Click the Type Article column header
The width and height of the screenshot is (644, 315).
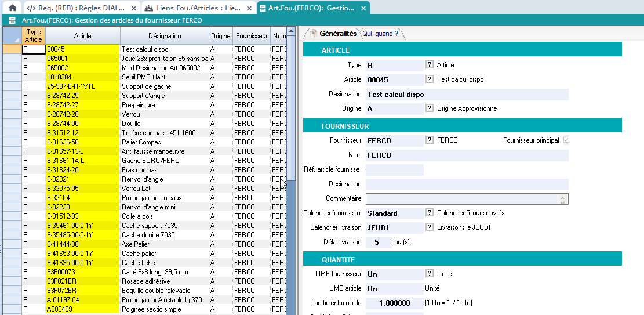coord(34,35)
